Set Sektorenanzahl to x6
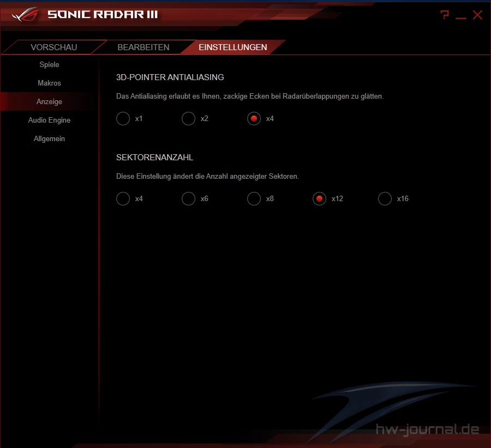Viewport: 491px width, 448px height. tap(189, 199)
